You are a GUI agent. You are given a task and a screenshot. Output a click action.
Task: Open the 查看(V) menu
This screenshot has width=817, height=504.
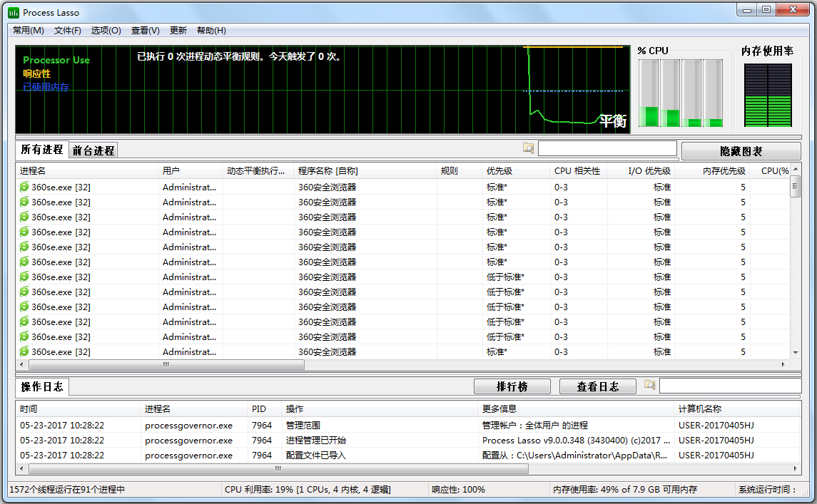point(145,31)
